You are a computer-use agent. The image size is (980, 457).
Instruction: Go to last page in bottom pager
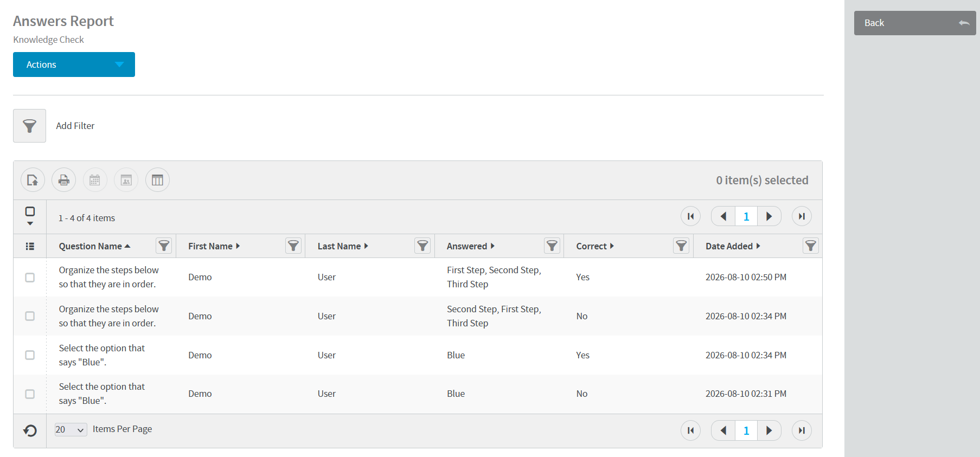(x=802, y=430)
